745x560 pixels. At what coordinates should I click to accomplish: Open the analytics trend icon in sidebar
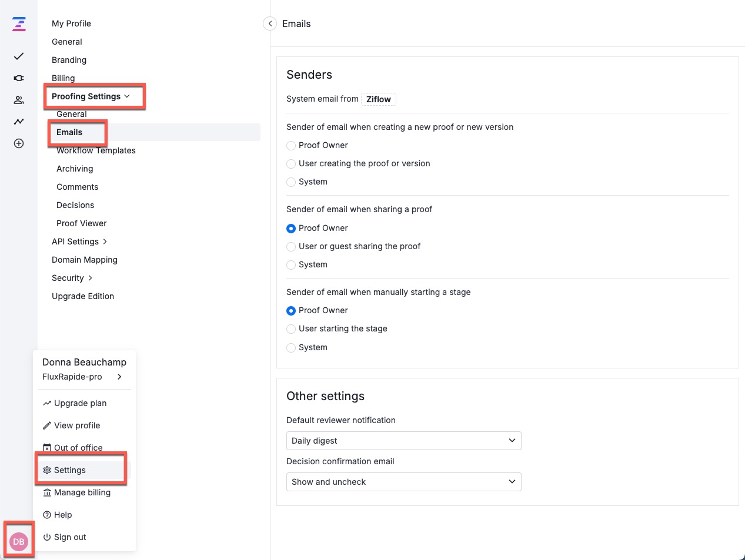19,122
